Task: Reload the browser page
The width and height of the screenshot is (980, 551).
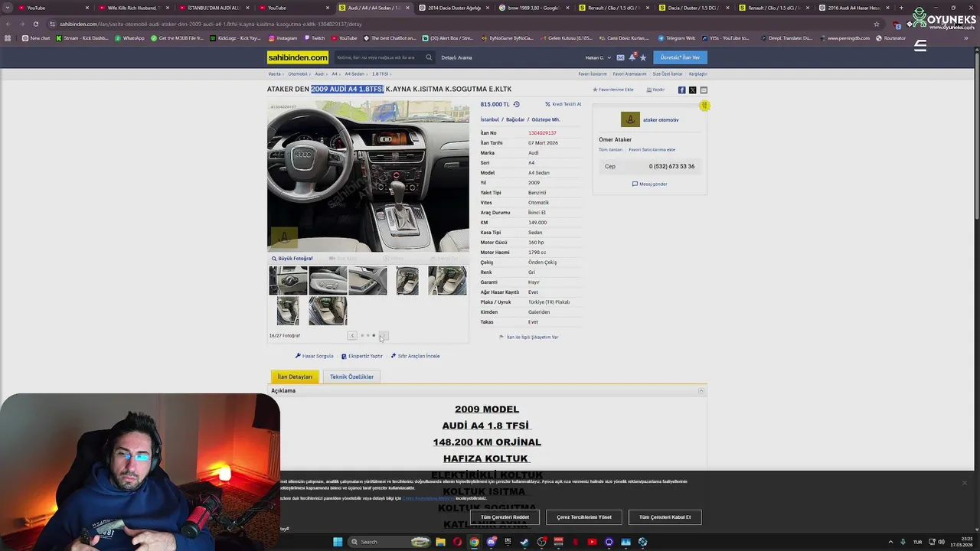Action: [35, 24]
